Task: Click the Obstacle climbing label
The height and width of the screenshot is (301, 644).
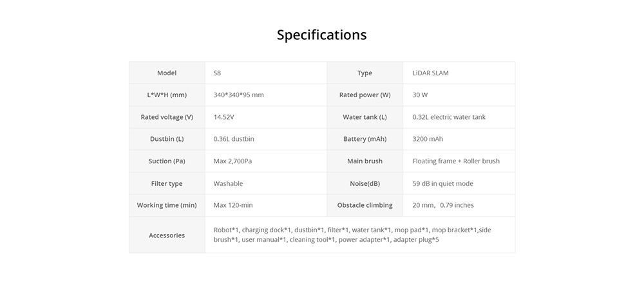Action: click(x=365, y=205)
